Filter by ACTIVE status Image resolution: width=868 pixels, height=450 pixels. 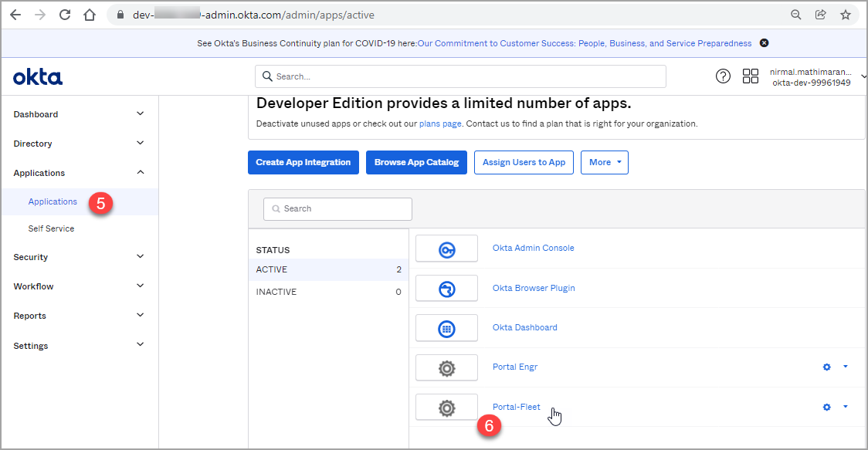[x=328, y=269]
